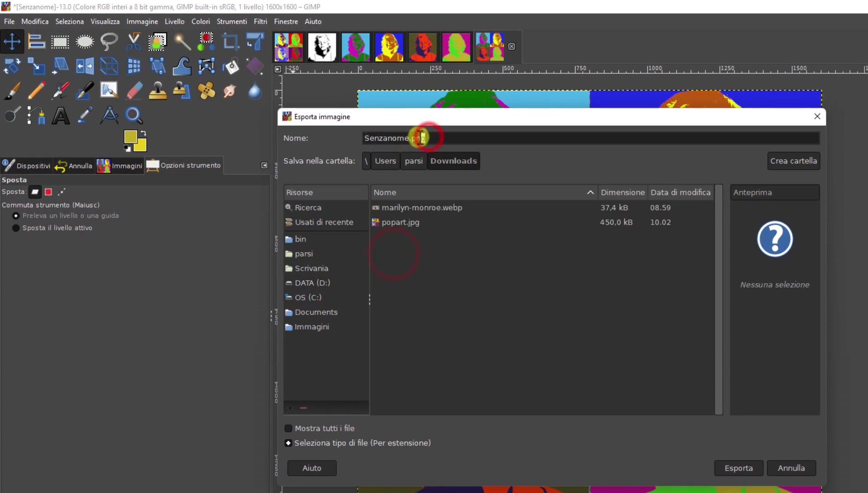This screenshot has height=493, width=868.
Task: Select the Paintbrush tool
Action: (12, 90)
